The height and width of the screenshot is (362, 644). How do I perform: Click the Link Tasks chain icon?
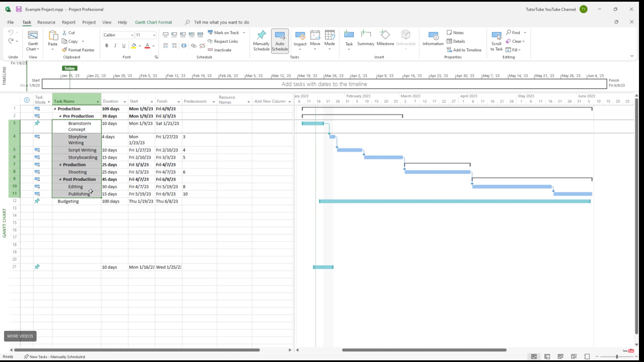pyautogui.click(x=194, y=46)
